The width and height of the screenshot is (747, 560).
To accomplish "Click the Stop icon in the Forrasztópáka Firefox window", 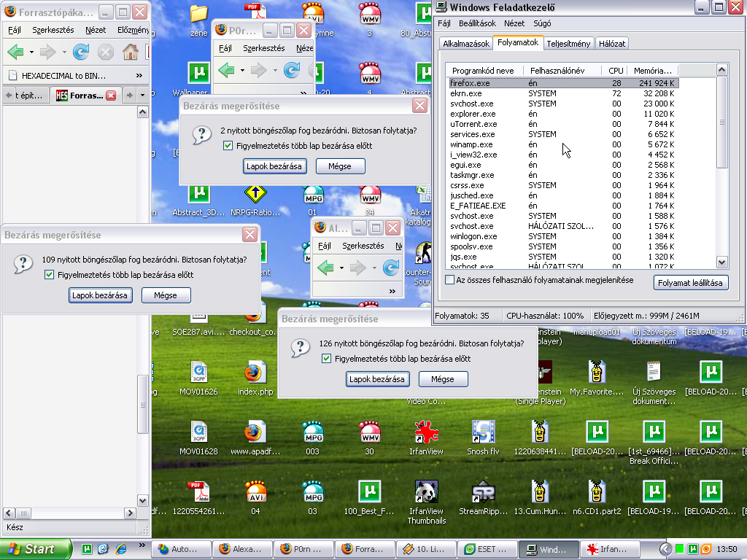I will pos(106,52).
